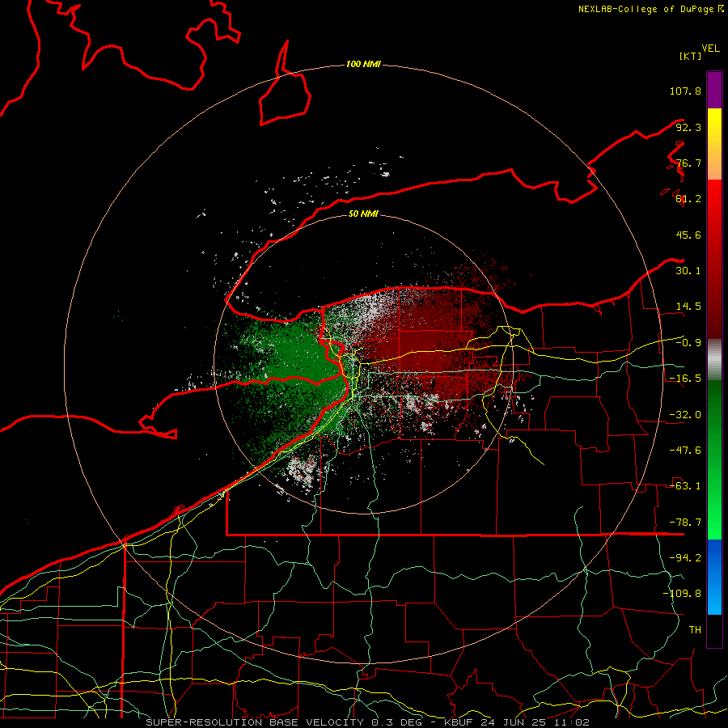
Task: Click the 50 NMI range ring label
Action: [x=363, y=214]
